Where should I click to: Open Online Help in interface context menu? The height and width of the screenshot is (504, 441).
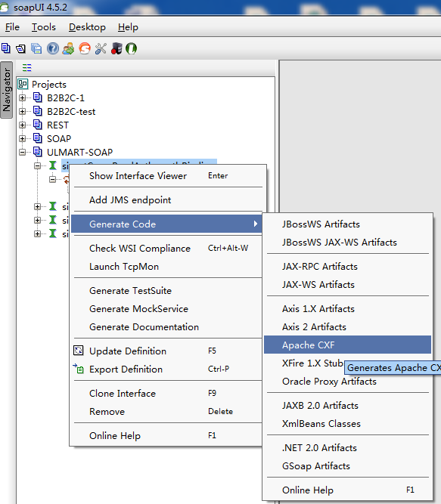tap(168, 436)
